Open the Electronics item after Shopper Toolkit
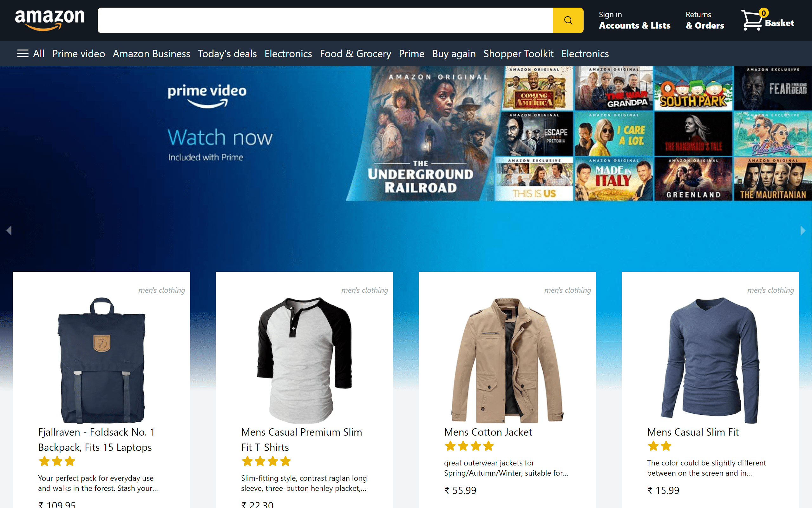This screenshot has width=812, height=508. [585, 54]
